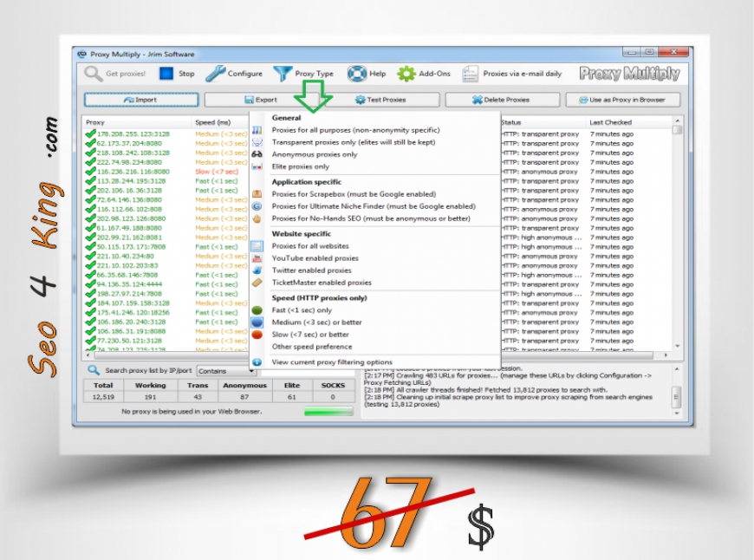Click the search proxy input field
The image size is (754, 560).
(x=309, y=371)
